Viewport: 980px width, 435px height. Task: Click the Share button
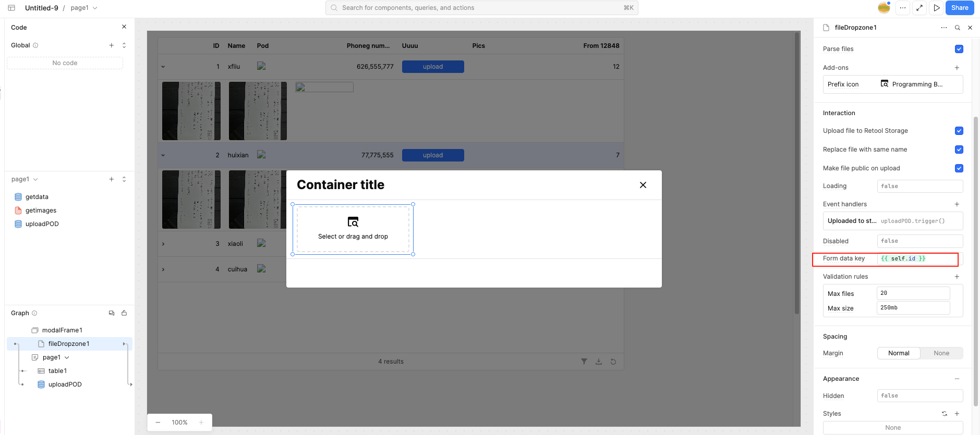[959, 8]
